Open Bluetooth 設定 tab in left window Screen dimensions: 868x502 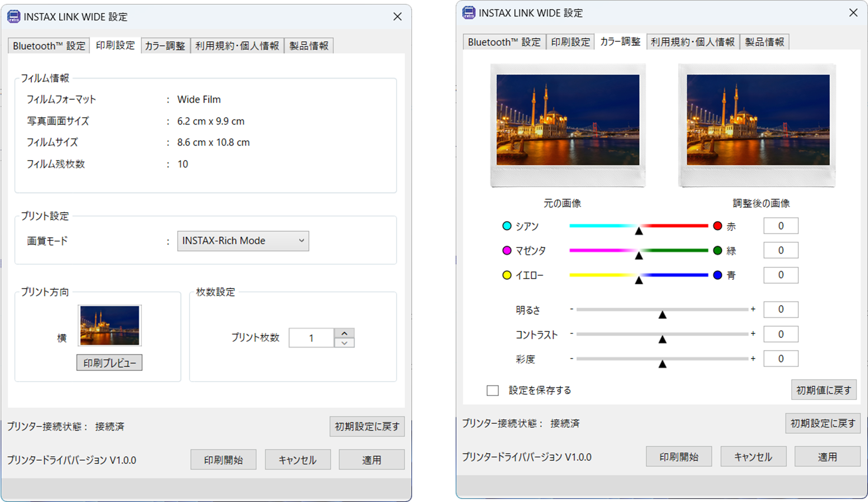point(49,46)
